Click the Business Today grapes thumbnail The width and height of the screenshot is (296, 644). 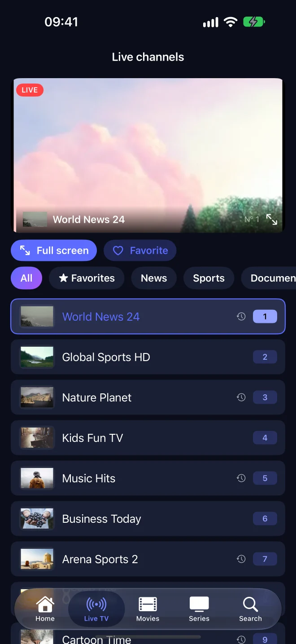pyautogui.click(x=37, y=519)
